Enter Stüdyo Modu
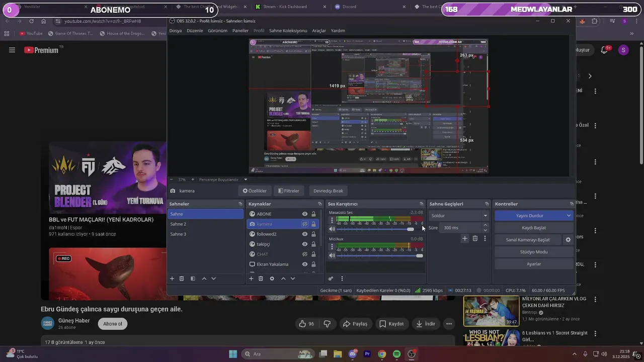Viewport: 644px width, 362px height. [534, 252]
